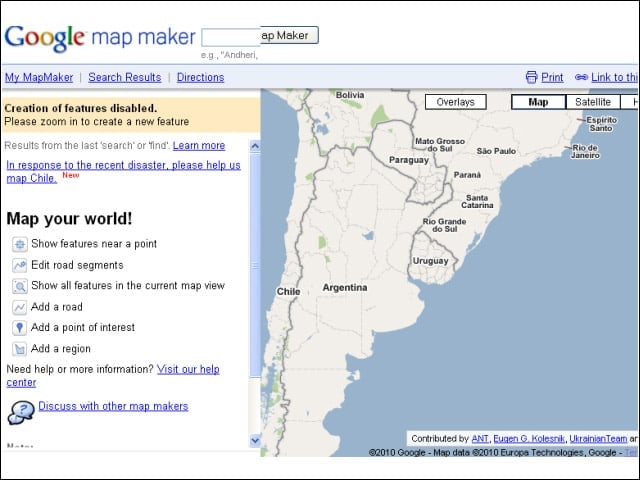Click the sidebar scroll up arrow

pos(255,146)
